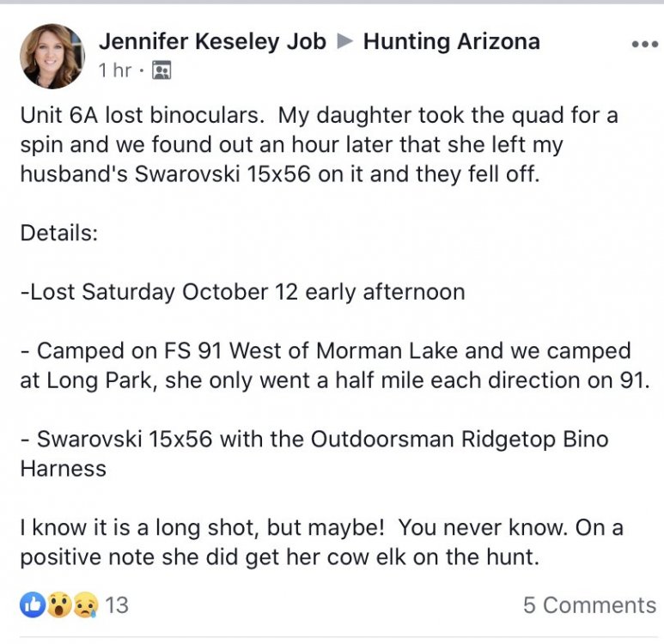
Task: Click the blue Like reaction icon
Action: coord(33,605)
